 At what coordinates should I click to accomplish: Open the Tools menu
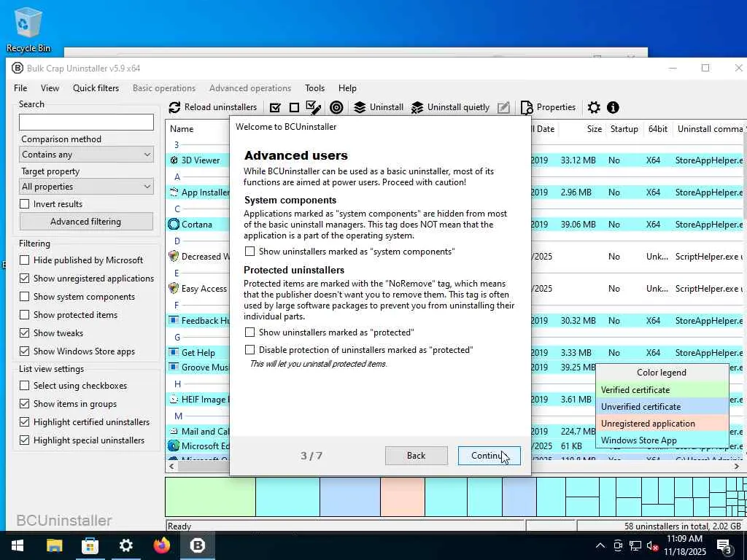315,88
